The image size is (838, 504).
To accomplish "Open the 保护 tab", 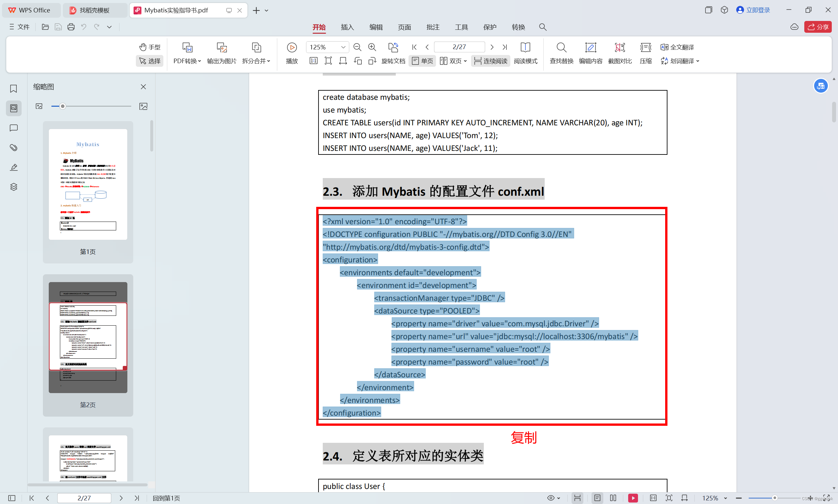I will point(490,27).
